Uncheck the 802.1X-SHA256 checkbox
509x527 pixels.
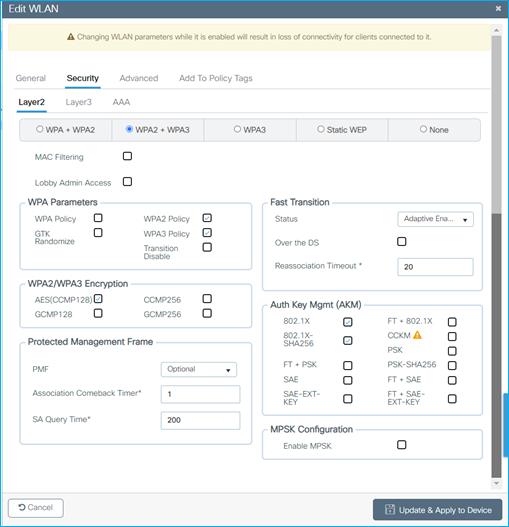[348, 340]
